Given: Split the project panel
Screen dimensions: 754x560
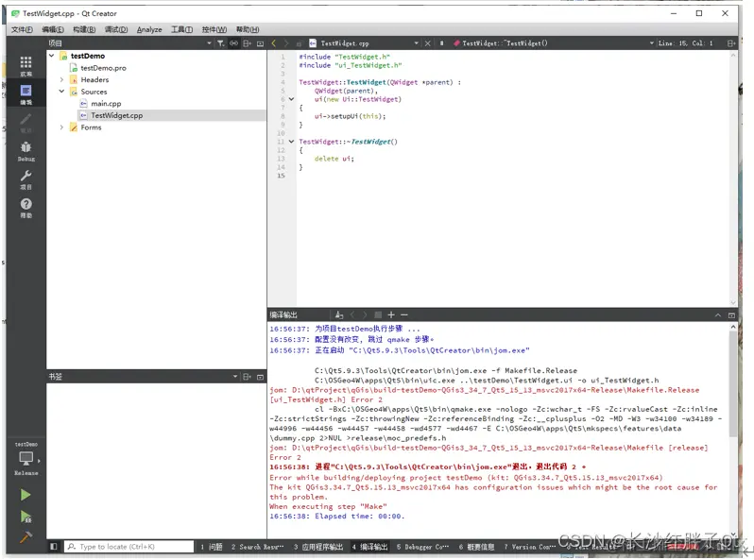Looking at the screenshot, I should [248, 43].
